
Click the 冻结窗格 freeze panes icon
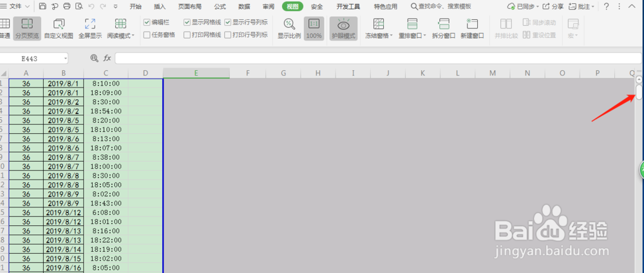[379, 24]
